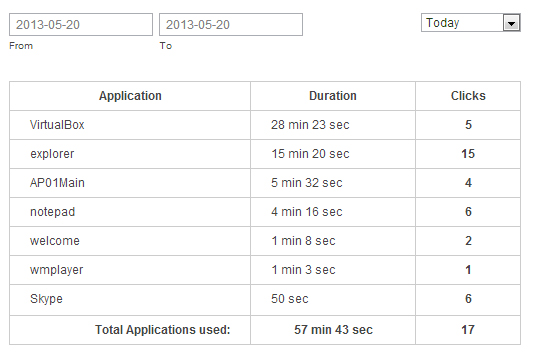The height and width of the screenshot is (363, 541).
Task: Click the Clicks column header
Action: 468,96
